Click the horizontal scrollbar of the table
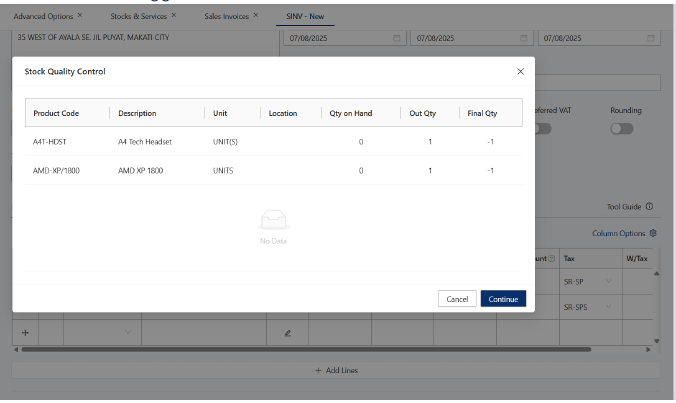 click(x=306, y=350)
